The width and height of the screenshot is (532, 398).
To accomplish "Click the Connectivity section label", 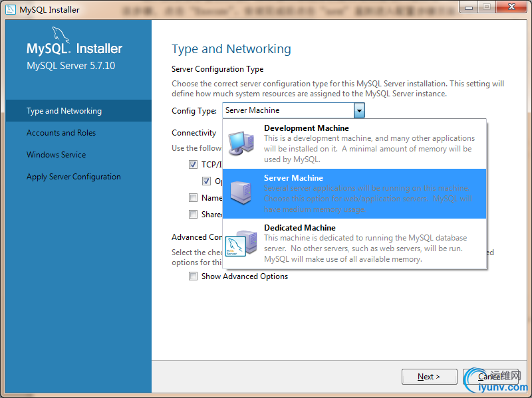I will (x=194, y=133).
